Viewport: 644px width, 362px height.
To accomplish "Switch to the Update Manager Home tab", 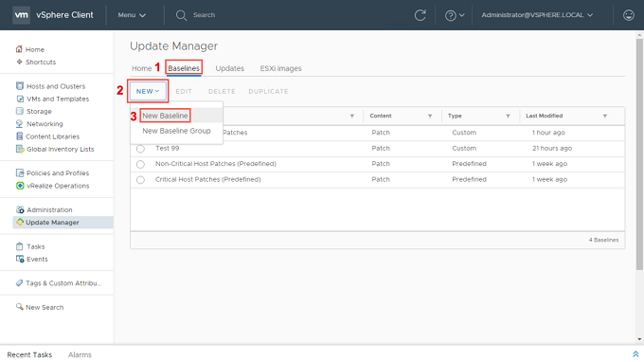I will (x=142, y=68).
